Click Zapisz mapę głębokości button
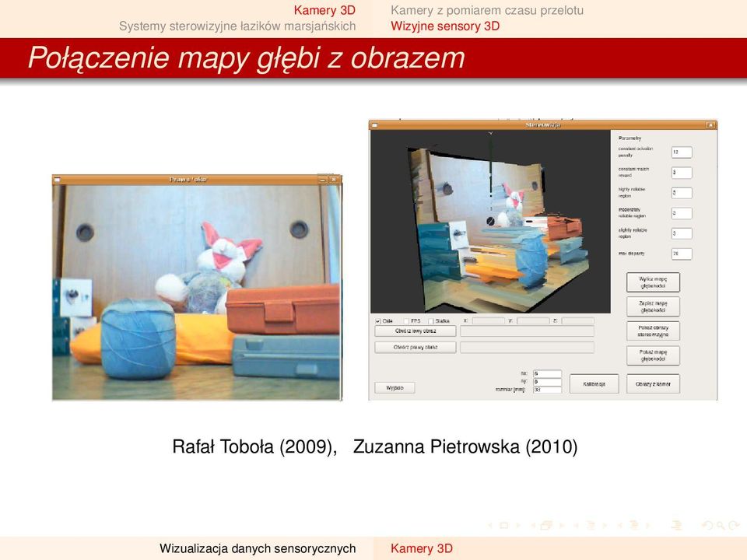The width and height of the screenshot is (747, 560). point(653,306)
